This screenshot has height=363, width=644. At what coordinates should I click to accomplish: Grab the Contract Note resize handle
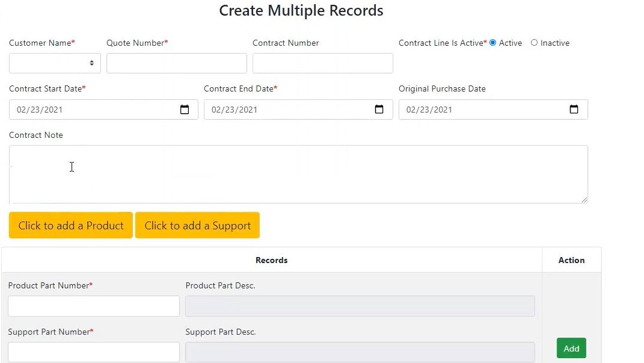(x=584, y=199)
